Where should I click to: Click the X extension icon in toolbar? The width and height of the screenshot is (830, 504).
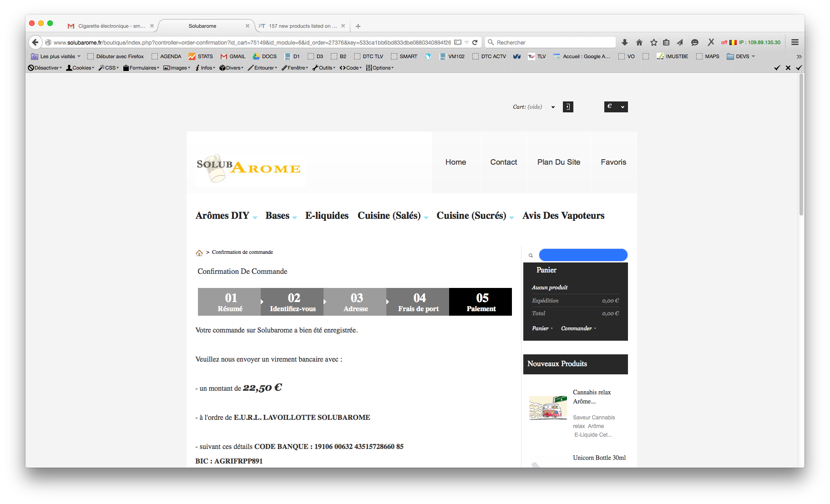click(711, 42)
